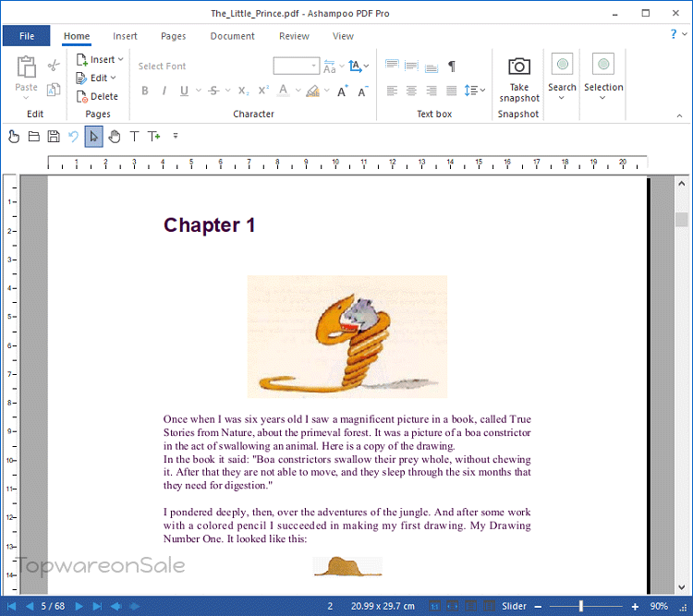Save the document with the floppy icon
This screenshot has height=616, width=693.
pos(54,136)
